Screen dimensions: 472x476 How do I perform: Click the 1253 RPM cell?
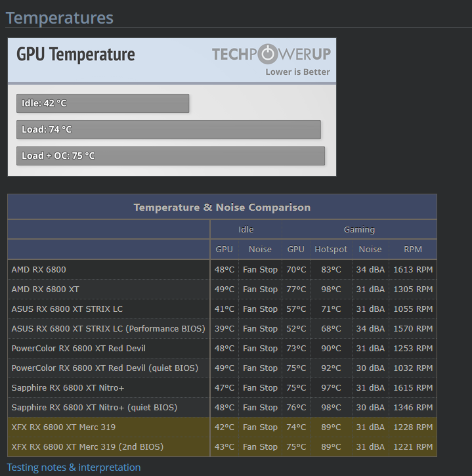pyautogui.click(x=413, y=349)
